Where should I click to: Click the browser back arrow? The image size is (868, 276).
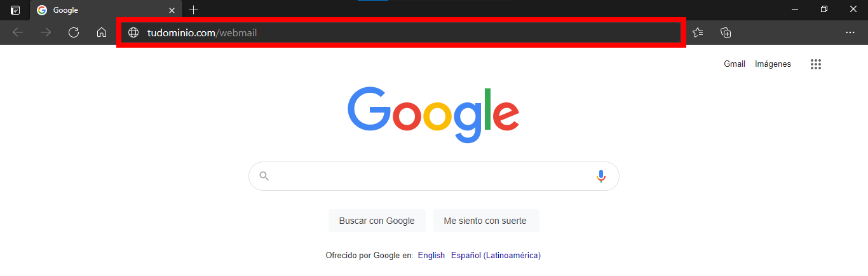(x=18, y=32)
